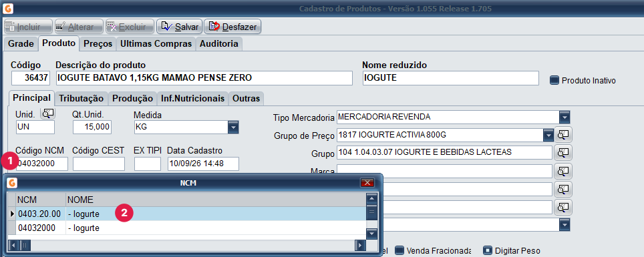Click the Data Cadastro field
Viewport: 644px width, 257px height.
203,164
